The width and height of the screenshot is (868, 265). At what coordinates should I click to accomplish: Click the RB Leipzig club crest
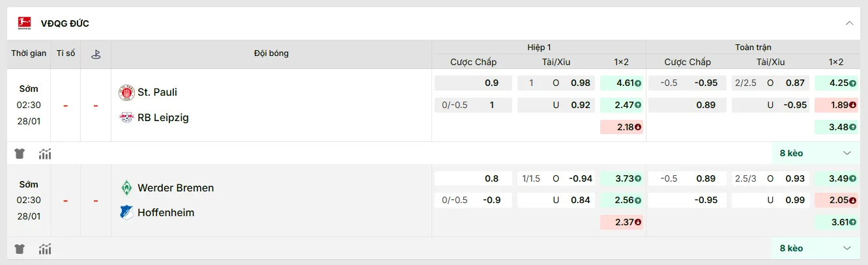tap(126, 117)
